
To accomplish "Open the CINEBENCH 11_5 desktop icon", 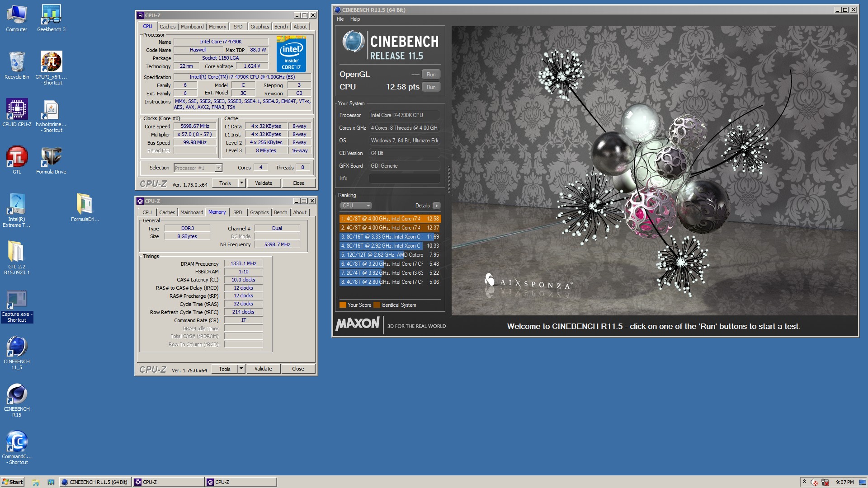I will (x=17, y=352).
